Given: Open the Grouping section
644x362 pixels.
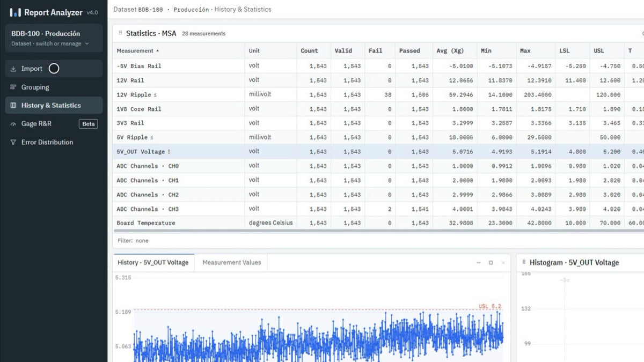Looking at the screenshot, I should [54, 87].
